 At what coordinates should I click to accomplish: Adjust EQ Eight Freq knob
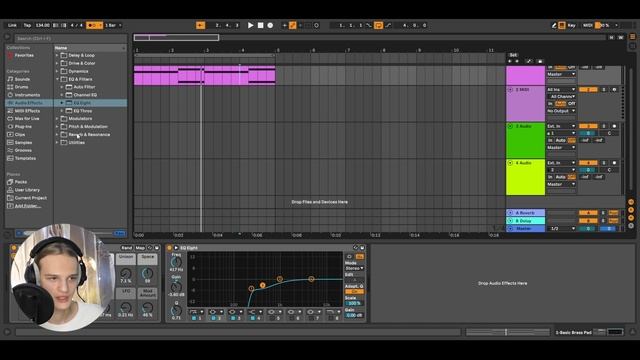[176, 262]
